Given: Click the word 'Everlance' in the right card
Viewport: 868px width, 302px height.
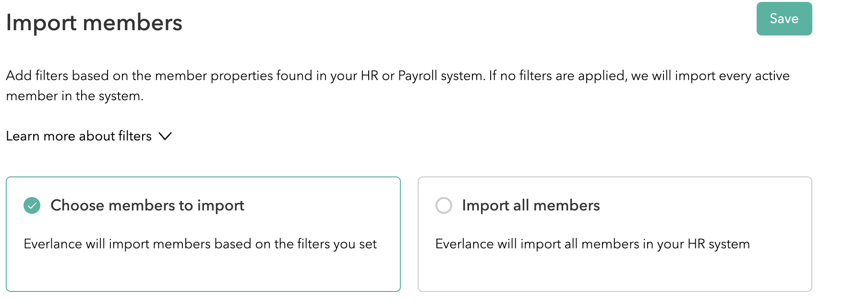Looking at the screenshot, I should click(x=464, y=244).
